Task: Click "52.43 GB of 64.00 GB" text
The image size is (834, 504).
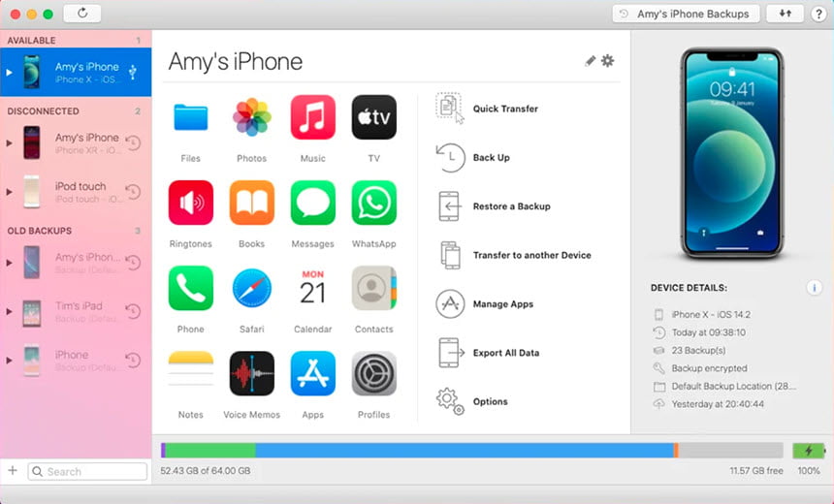Action: [x=206, y=471]
